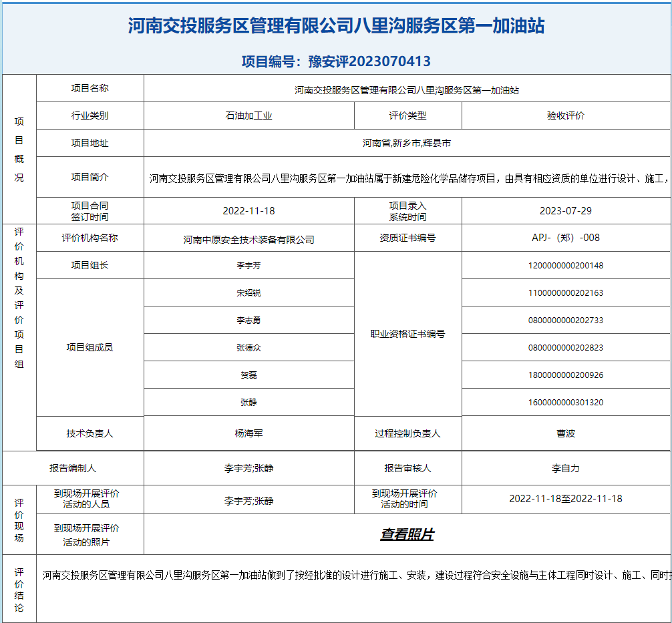Click the 项目录入系统时间 label
Image resolution: width=672 pixels, height=623 pixels.
[407, 211]
